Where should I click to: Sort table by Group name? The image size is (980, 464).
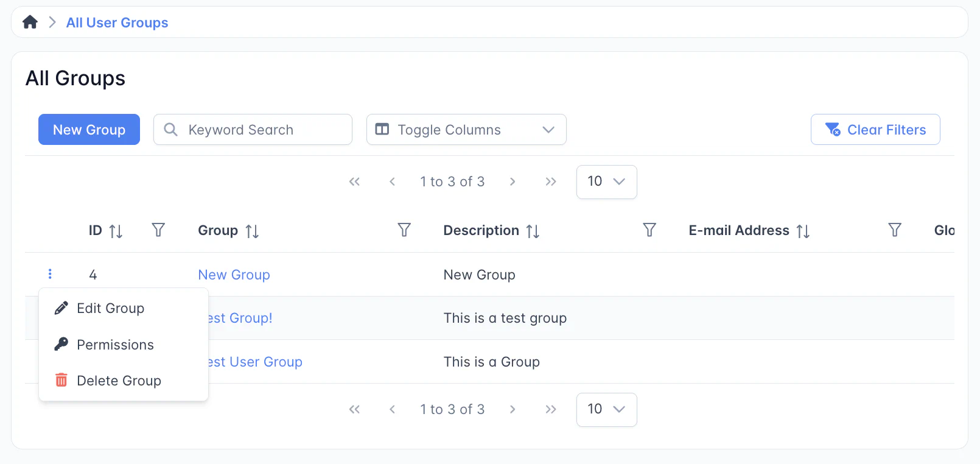point(252,231)
